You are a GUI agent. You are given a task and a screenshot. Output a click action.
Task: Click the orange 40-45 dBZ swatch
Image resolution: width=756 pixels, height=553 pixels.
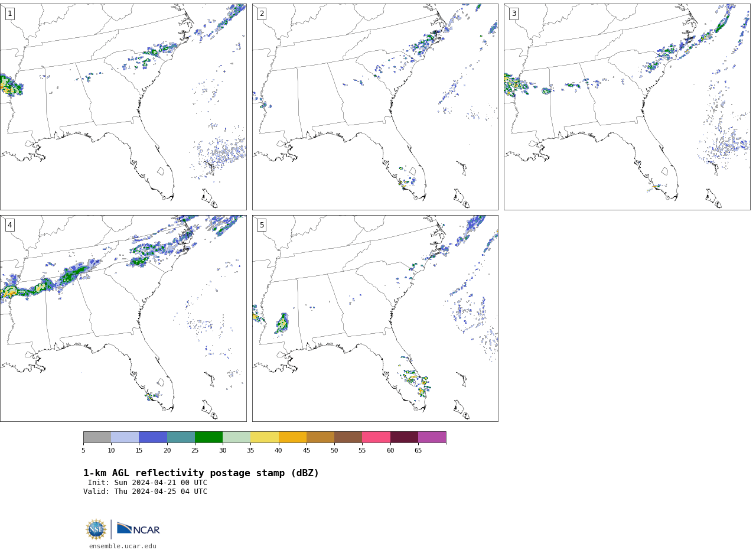pos(292,437)
